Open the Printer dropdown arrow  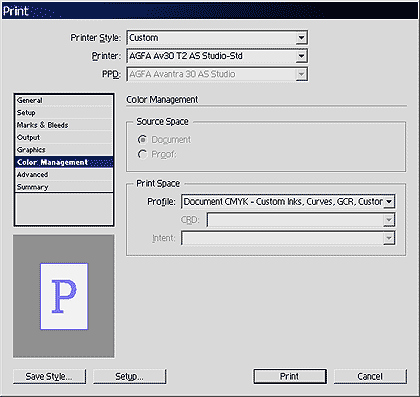click(x=301, y=56)
